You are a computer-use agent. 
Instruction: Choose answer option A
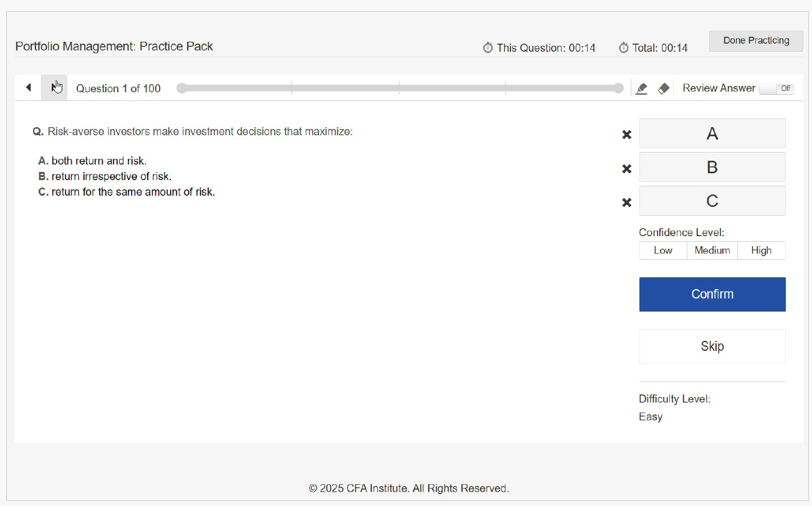pyautogui.click(x=712, y=133)
